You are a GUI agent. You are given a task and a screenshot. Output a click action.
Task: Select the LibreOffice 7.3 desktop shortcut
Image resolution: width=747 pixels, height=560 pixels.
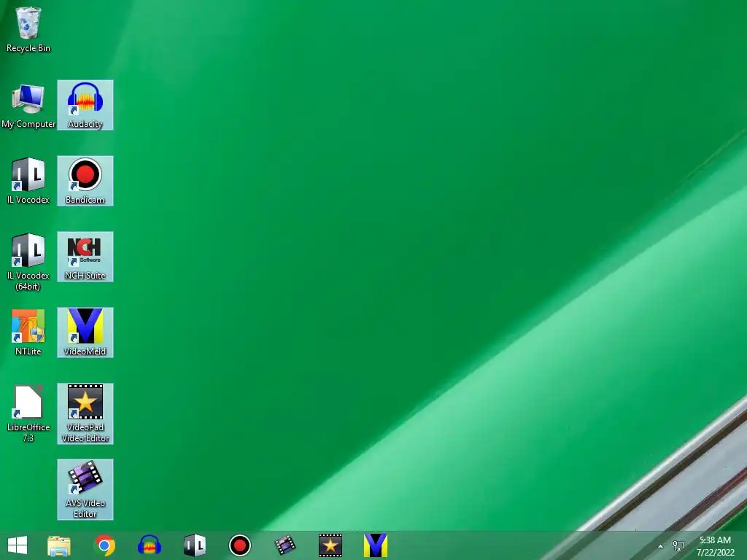coord(28,414)
